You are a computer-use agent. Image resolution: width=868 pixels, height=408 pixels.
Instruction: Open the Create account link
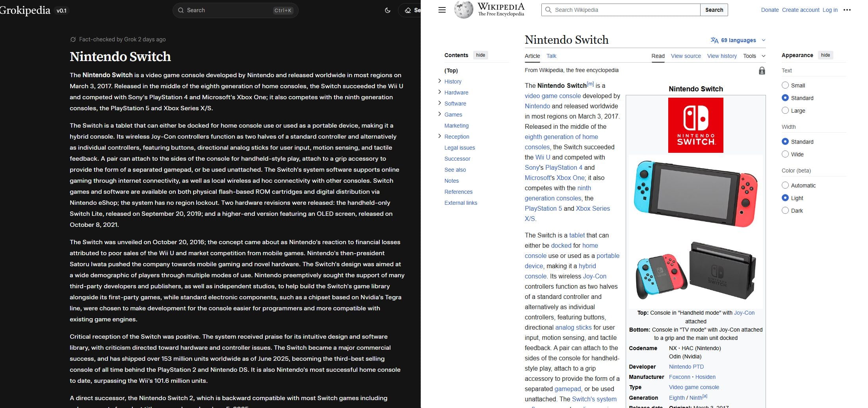pos(800,10)
